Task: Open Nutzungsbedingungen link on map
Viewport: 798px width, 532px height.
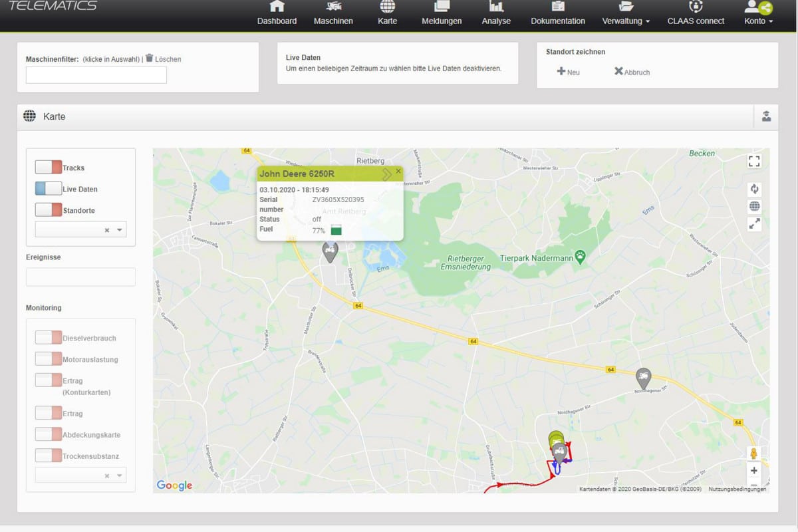Action: [737, 489]
